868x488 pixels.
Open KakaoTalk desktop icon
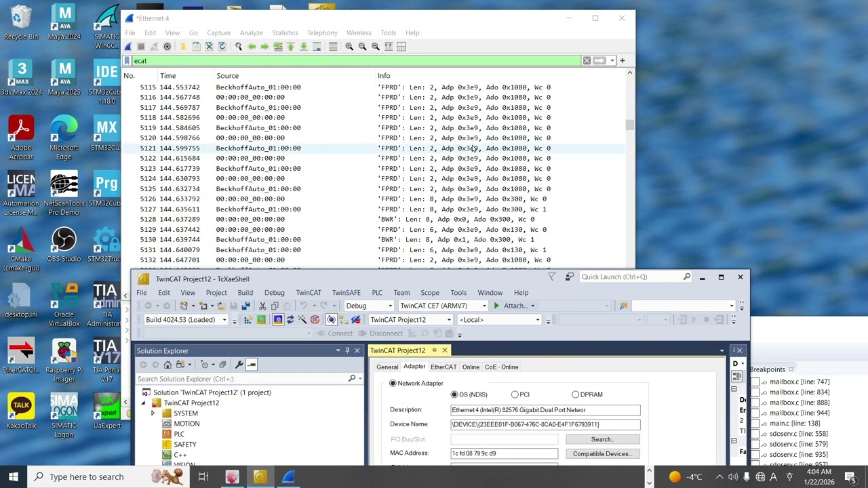(21, 411)
